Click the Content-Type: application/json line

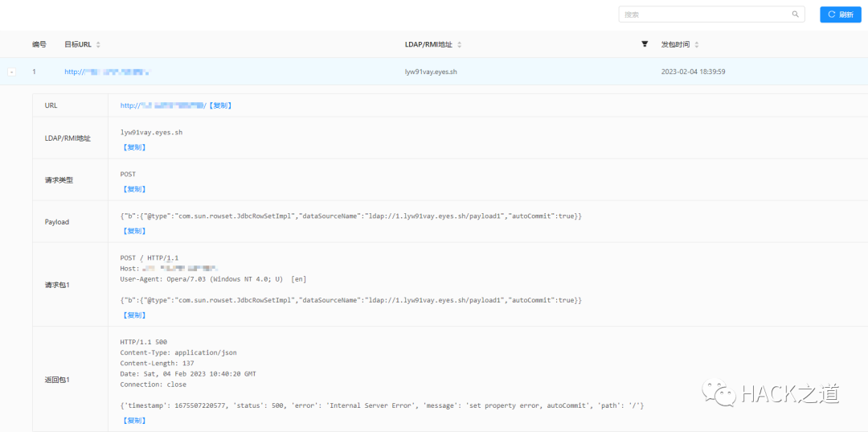[178, 352]
